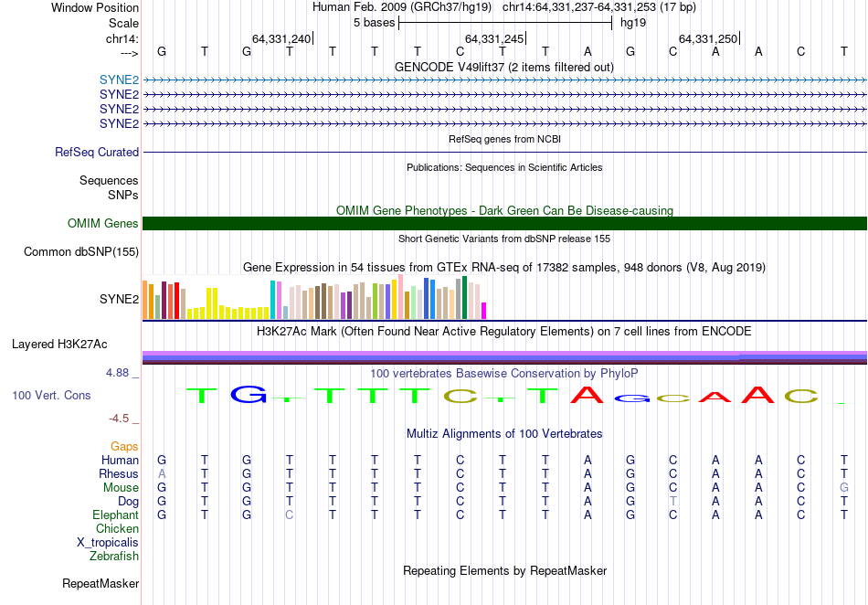Open the H3K27Ac Mark track title
Image resolution: width=868 pixels, height=605 pixels.
coord(504,331)
